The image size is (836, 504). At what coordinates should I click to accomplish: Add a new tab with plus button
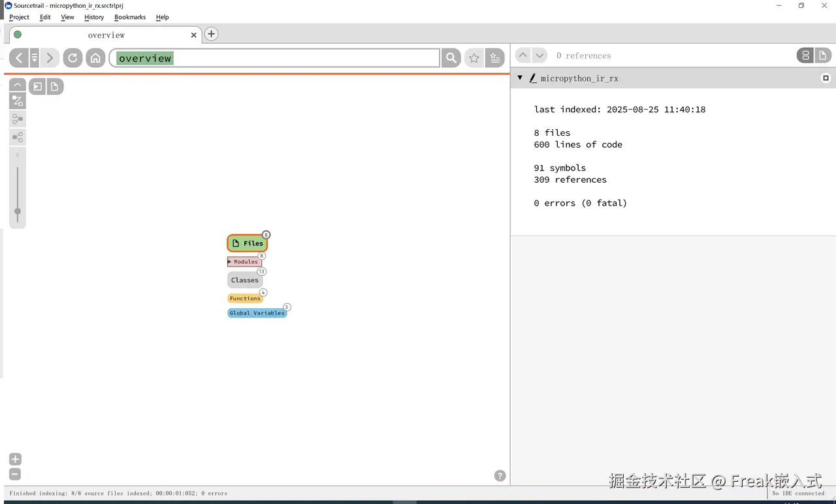coord(211,34)
